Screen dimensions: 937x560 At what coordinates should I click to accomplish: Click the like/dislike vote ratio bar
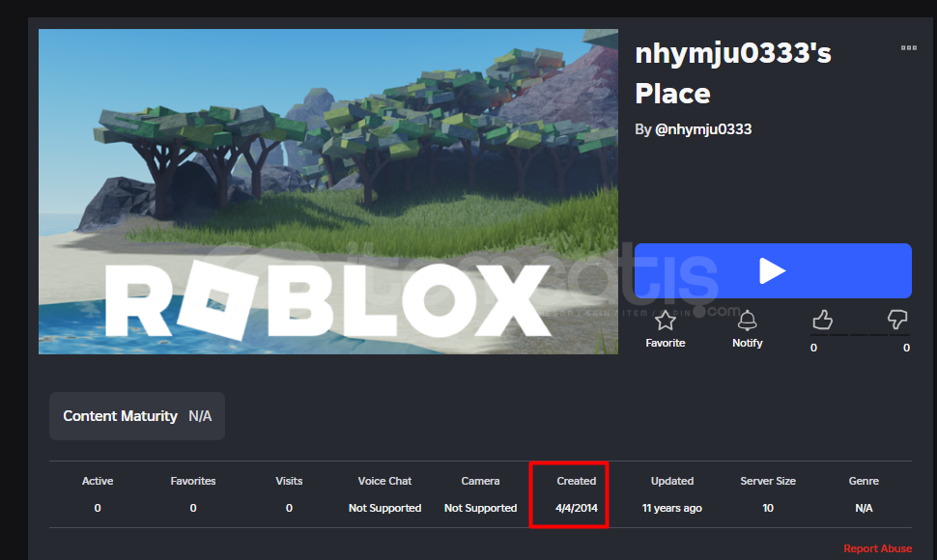coord(860,336)
